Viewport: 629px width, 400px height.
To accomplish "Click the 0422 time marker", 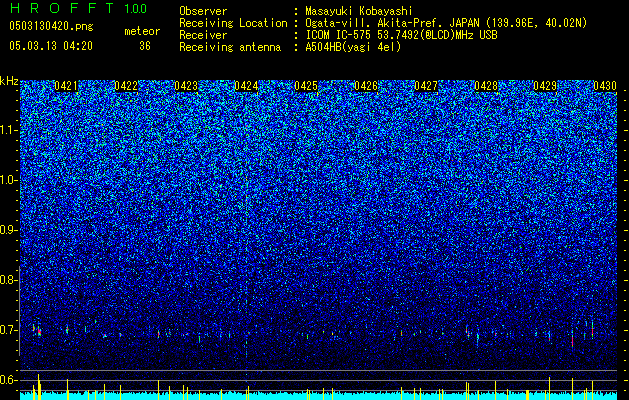I will (x=126, y=86).
